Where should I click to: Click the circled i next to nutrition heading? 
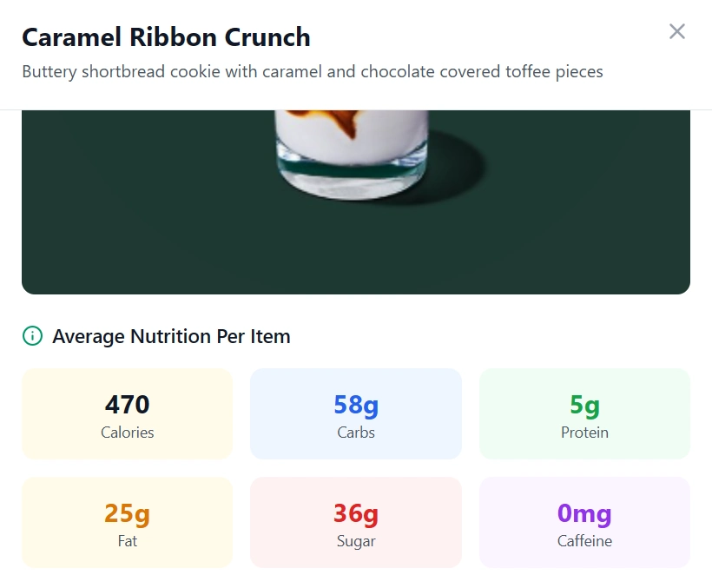click(x=32, y=335)
